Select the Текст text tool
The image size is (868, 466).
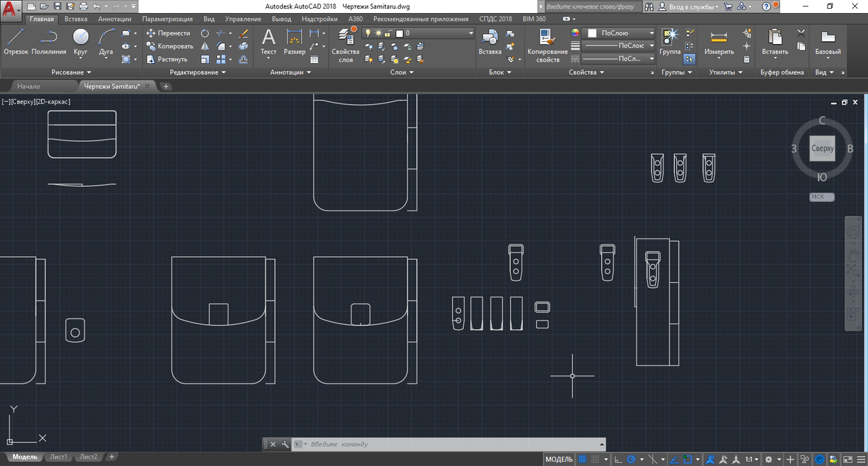coord(268,42)
